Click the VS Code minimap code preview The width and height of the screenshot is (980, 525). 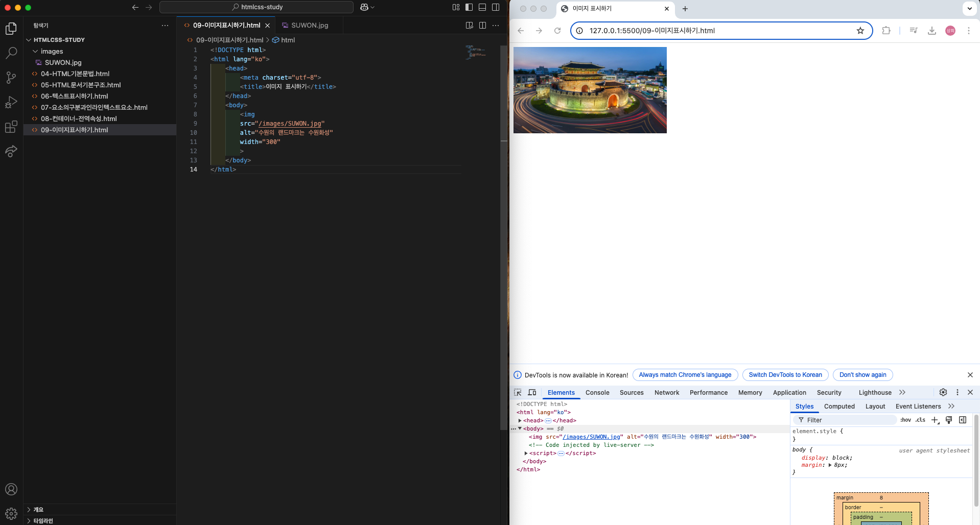point(475,52)
